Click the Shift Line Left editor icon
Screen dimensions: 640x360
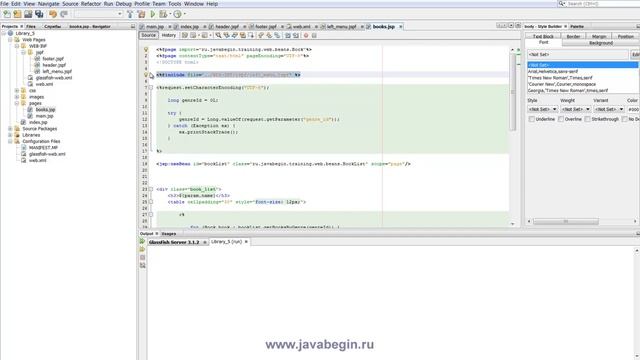(288, 36)
